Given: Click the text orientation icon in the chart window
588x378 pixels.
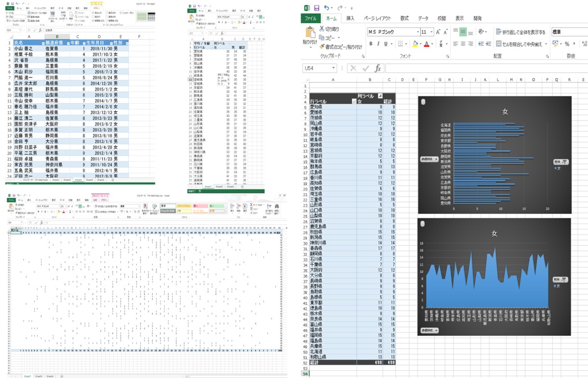Looking at the screenshot, I should click(x=482, y=32).
